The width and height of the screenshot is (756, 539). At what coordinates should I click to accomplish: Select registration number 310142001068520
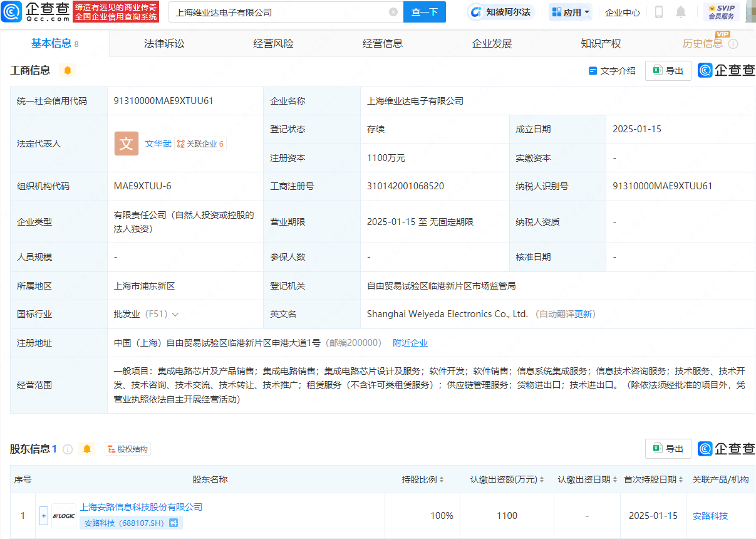[405, 186]
